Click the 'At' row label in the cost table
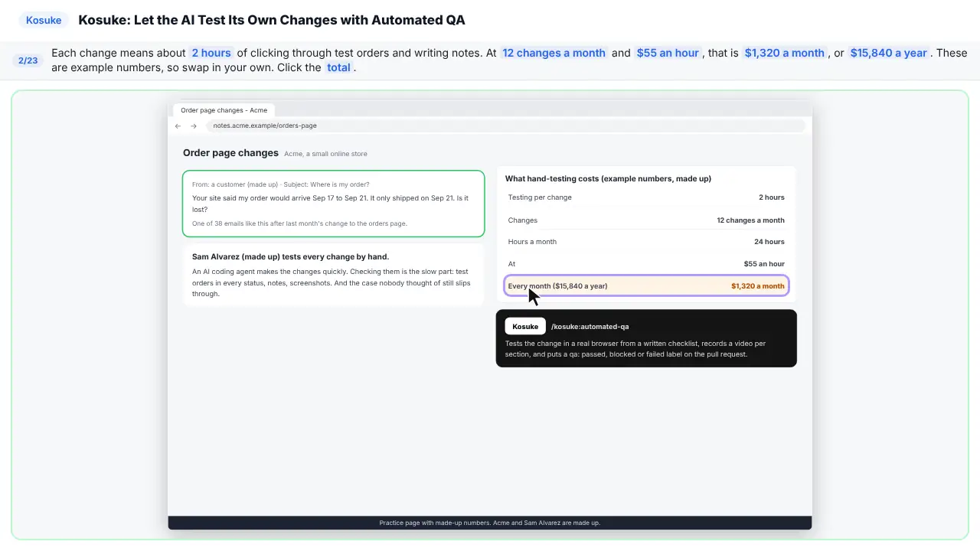The image size is (980, 551). [511, 264]
